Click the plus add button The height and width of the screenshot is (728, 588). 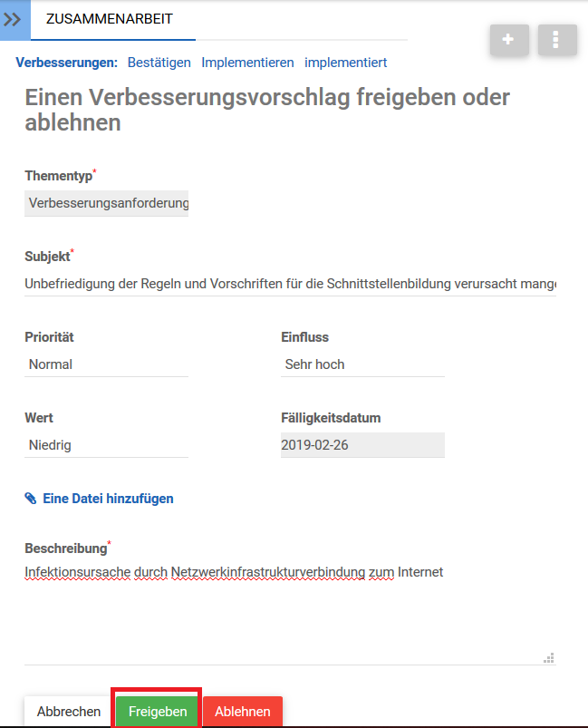coord(509,40)
